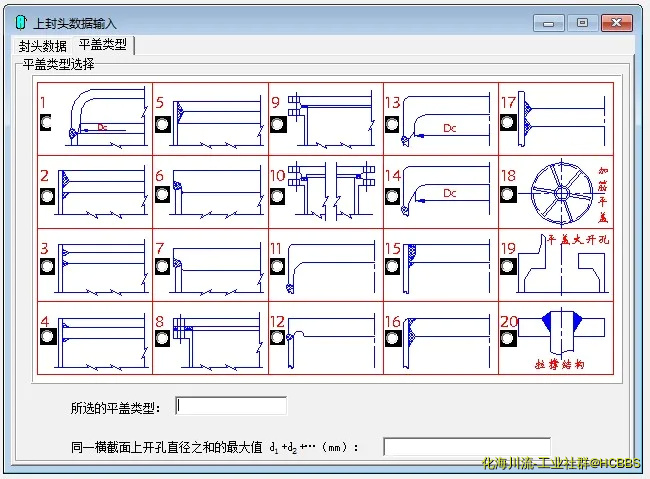This screenshot has height=479, width=650.
Task: Select flat cover type 8 radio button
Action: (162, 338)
